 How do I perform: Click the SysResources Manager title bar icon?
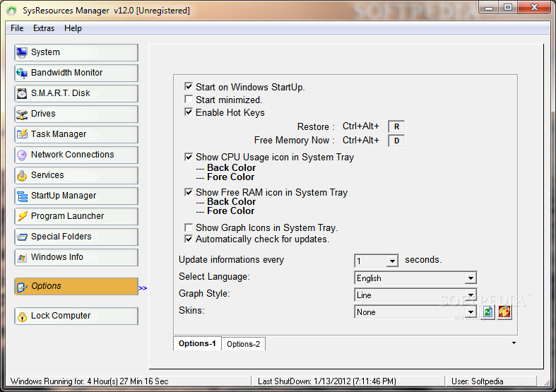coord(11,11)
